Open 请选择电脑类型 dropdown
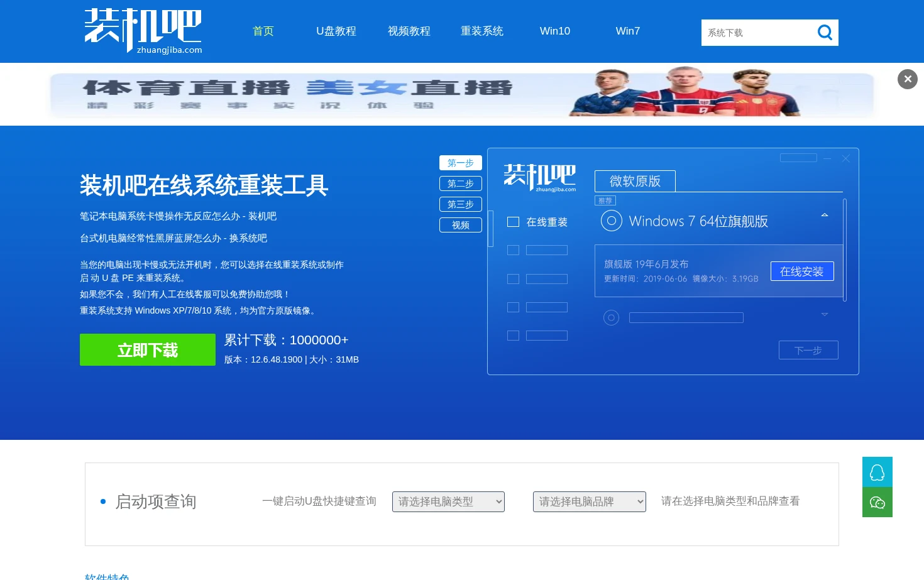 point(448,501)
